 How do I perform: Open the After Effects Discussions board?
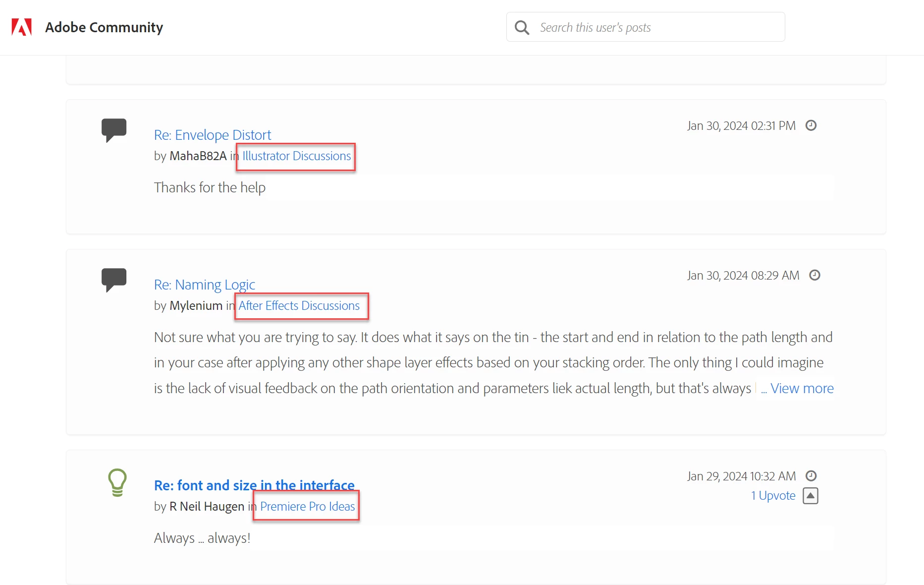click(x=299, y=305)
